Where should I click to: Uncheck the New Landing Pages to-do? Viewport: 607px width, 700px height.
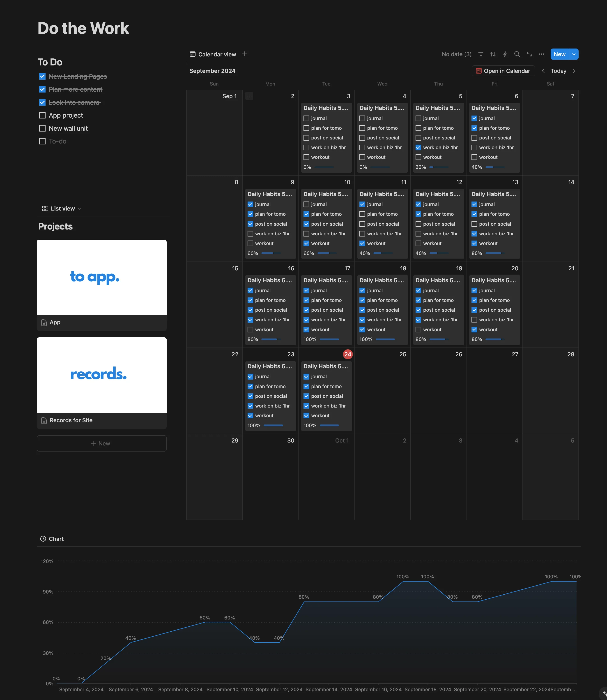click(42, 76)
